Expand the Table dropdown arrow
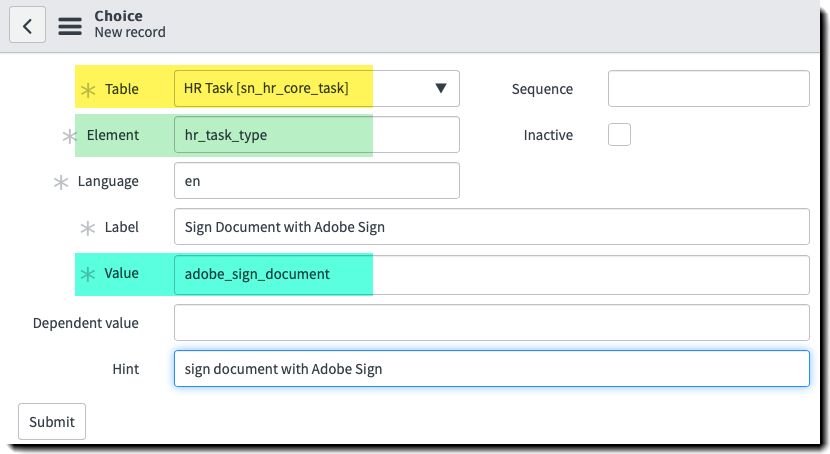Viewport: 830px width, 454px height. pyautogui.click(x=440, y=88)
